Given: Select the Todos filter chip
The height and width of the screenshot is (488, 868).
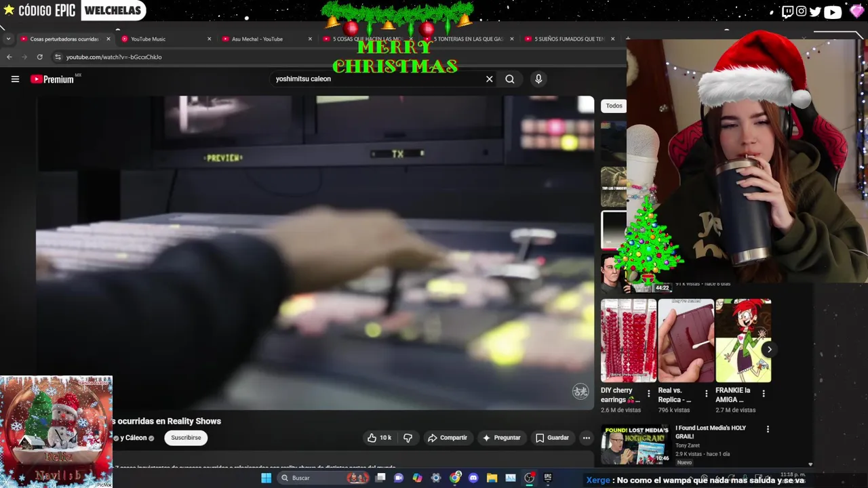Looking at the screenshot, I should pyautogui.click(x=614, y=106).
